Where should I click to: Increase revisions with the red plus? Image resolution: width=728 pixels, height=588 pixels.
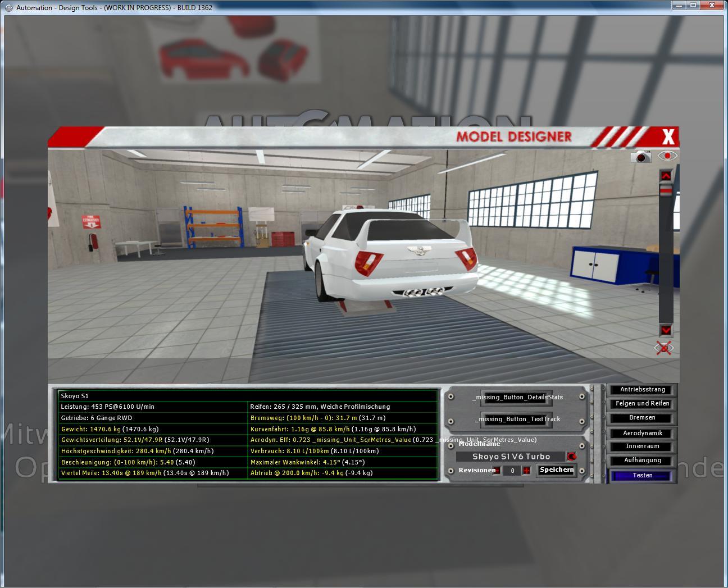(x=526, y=471)
